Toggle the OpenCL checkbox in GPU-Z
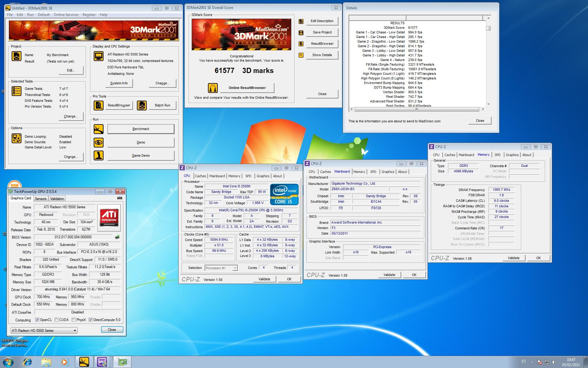This screenshot has height=368, width=588. click(x=37, y=320)
